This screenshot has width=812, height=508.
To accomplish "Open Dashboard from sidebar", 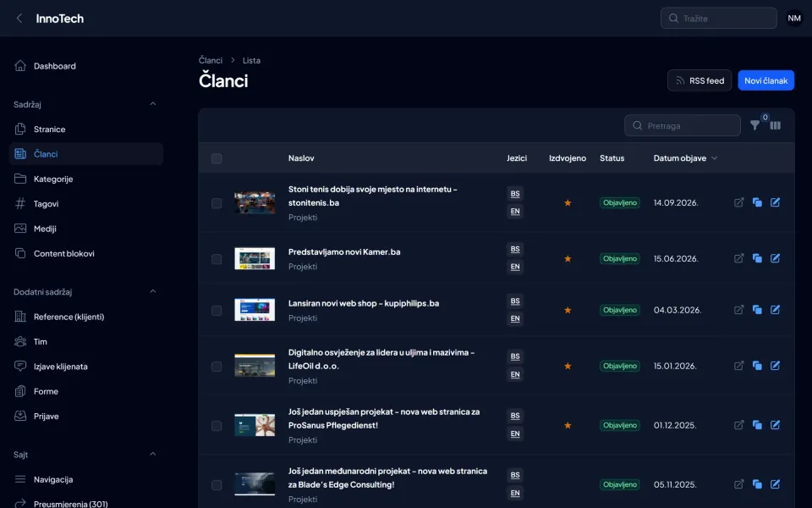I will pyautogui.click(x=86, y=66).
